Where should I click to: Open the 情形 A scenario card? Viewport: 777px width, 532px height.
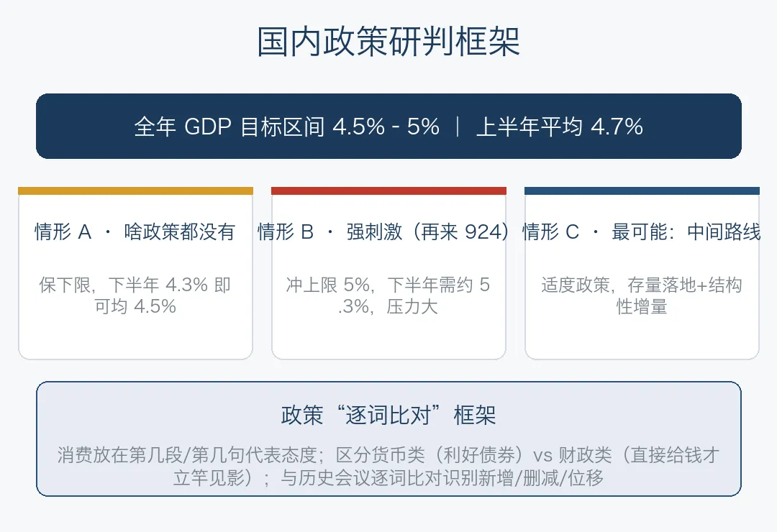[x=135, y=273]
